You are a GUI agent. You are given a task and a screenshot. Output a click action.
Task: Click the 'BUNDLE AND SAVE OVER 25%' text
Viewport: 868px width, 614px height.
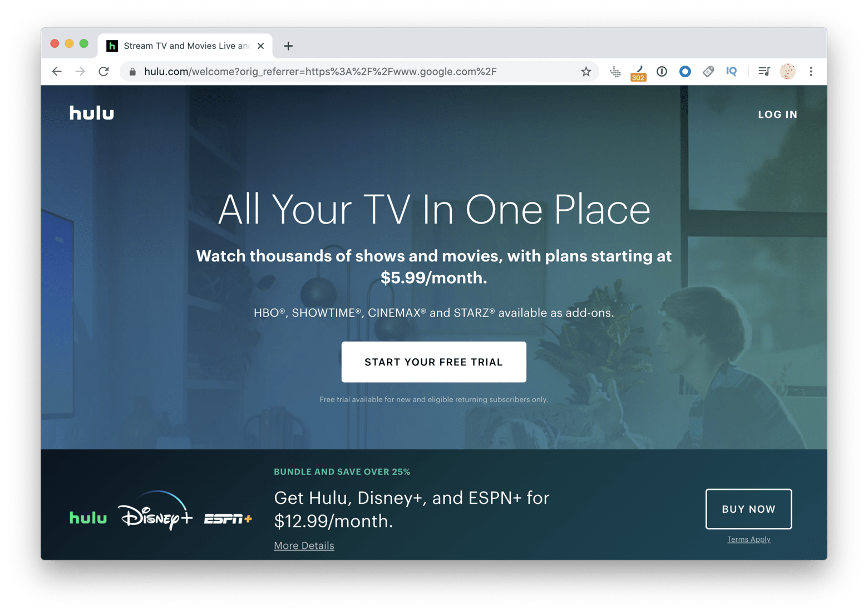tap(342, 472)
